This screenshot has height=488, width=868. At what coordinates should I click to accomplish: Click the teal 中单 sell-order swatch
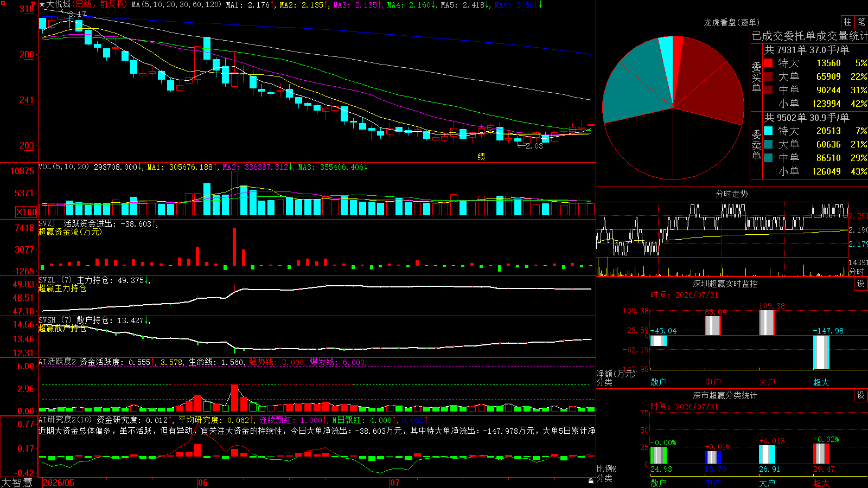(768, 158)
